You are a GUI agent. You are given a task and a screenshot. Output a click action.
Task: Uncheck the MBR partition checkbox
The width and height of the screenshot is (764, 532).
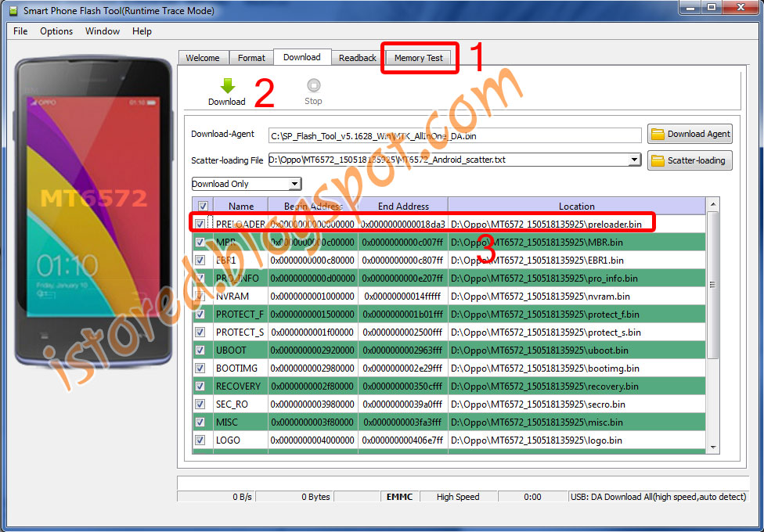point(200,242)
